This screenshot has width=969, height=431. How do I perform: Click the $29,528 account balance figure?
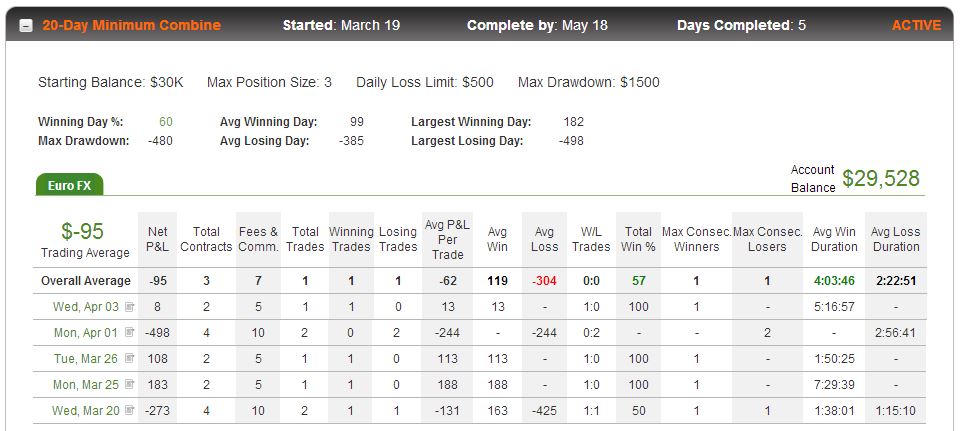[881, 179]
